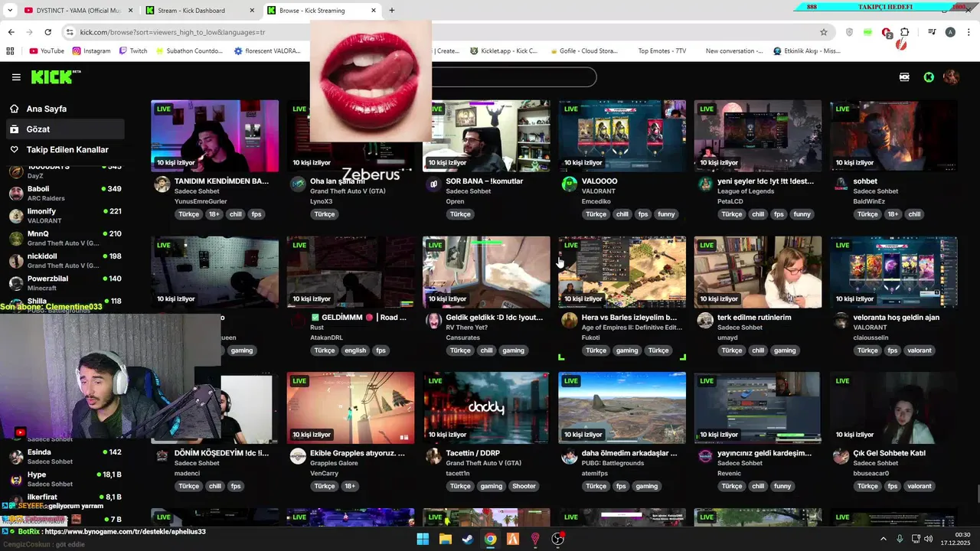Image resolution: width=980 pixels, height=551 pixels.
Task: Bookmark this page with the star icon
Action: [x=824, y=32]
